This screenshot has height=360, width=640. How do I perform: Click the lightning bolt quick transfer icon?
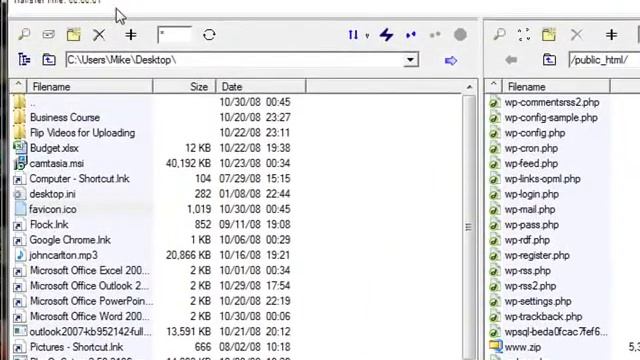[x=386, y=35]
